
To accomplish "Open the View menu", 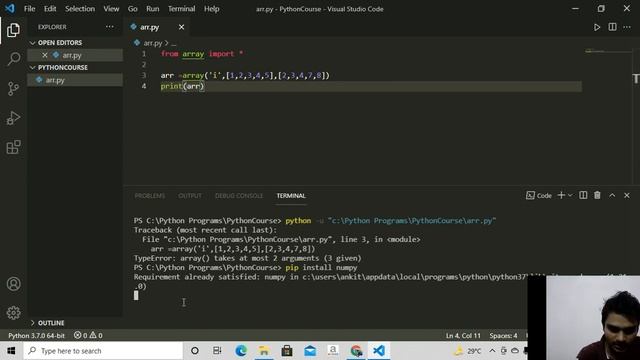I will pos(111,9).
